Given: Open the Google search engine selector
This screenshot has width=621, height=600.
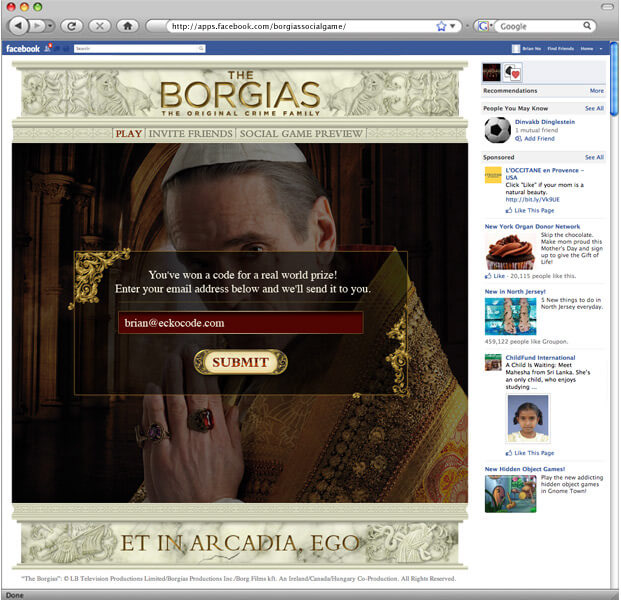Looking at the screenshot, I should (484, 26).
